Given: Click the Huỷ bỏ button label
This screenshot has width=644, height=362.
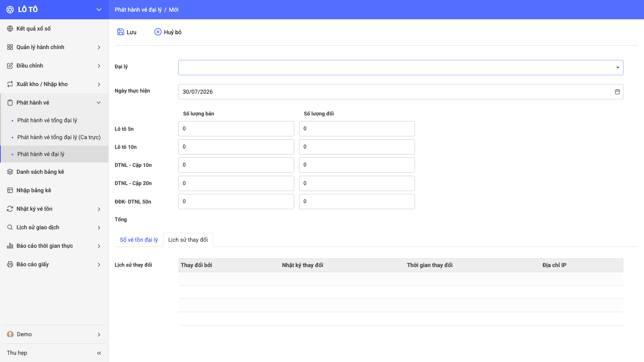Looking at the screenshot, I should pyautogui.click(x=173, y=32).
